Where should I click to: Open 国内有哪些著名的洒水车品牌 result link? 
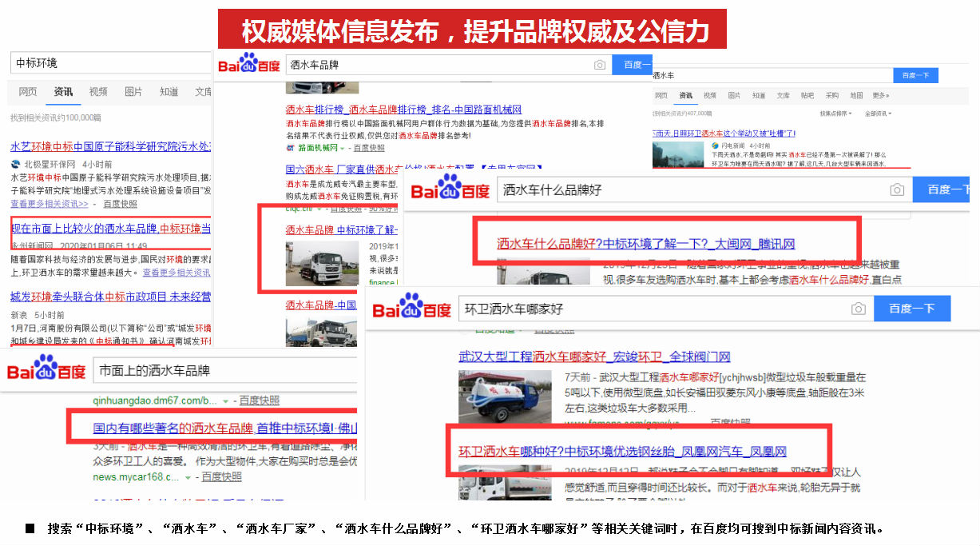tap(224, 428)
